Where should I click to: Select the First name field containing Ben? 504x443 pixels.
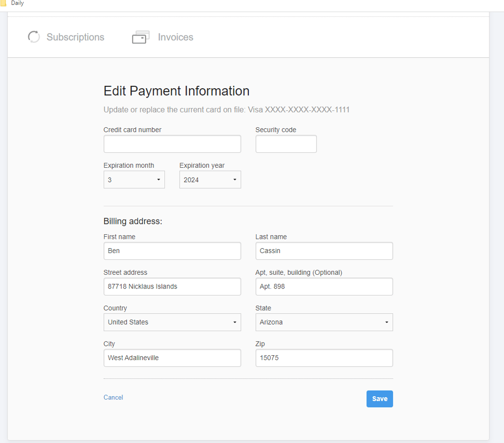(x=172, y=251)
